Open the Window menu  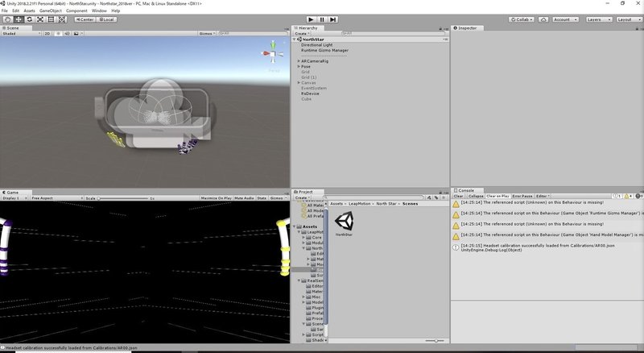click(99, 10)
